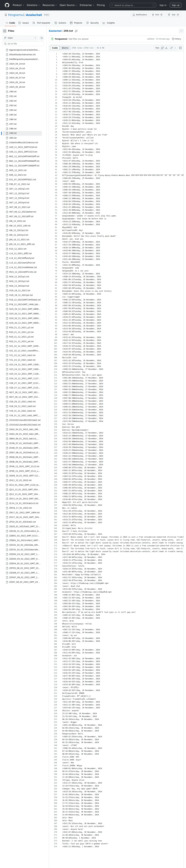Search files using the magnifier icon
The width and height of the screenshot is (186, 868).
click(42, 38)
